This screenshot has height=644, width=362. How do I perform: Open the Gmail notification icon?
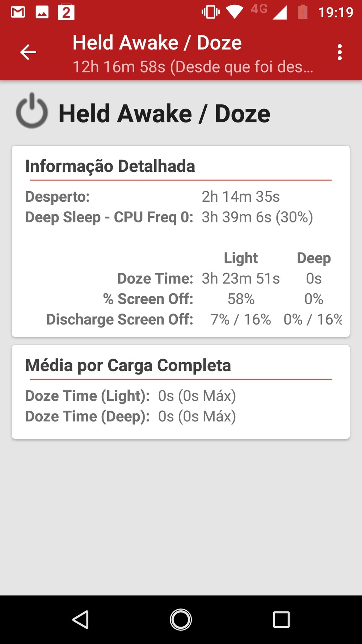tap(18, 13)
